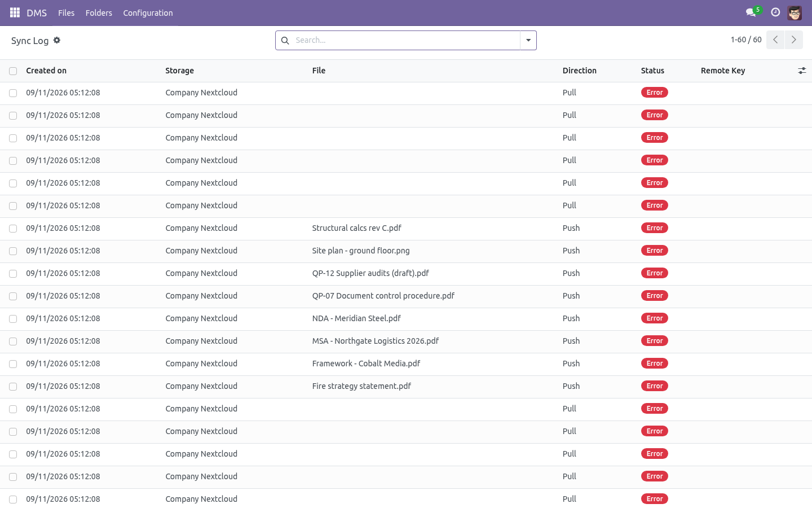The image size is (812, 508).
Task: Sort by the Direction column header
Action: click(579, 71)
